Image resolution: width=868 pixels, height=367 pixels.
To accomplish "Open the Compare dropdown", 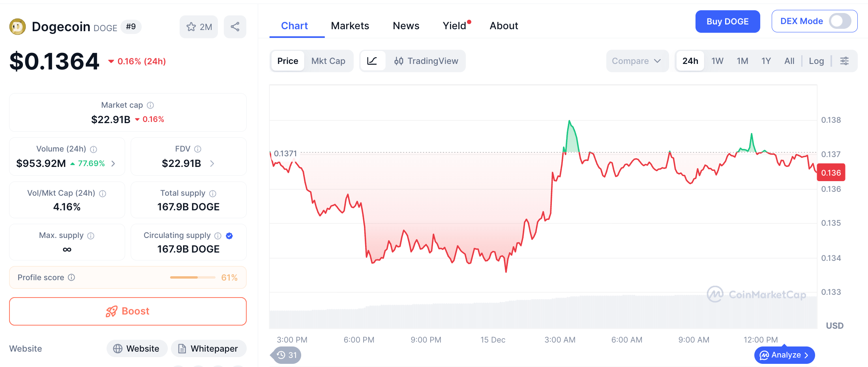I will [637, 61].
